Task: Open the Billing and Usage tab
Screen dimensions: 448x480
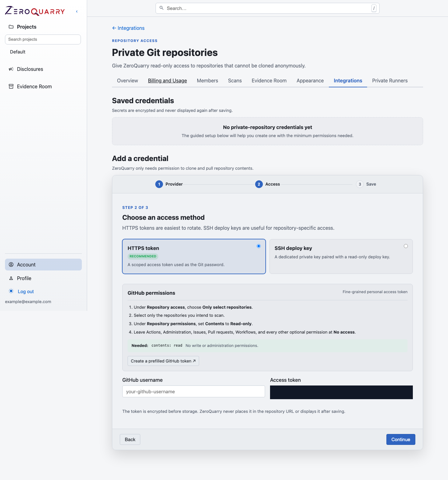Action: pos(167,81)
